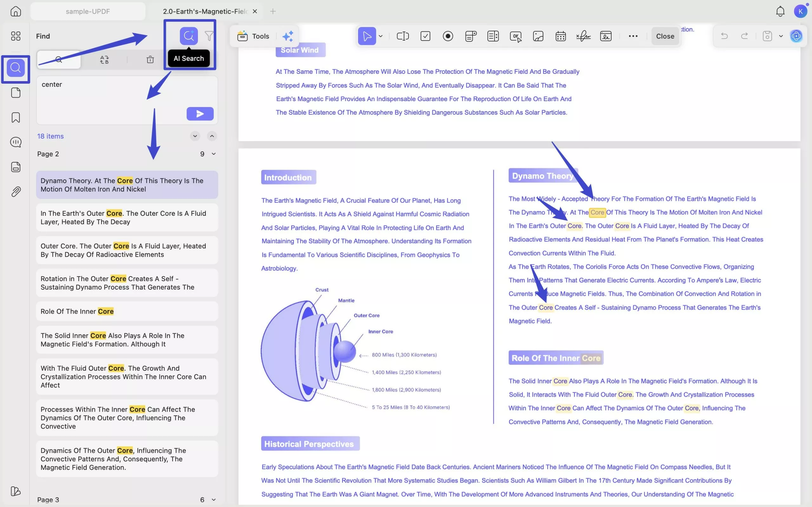Insert a date field using the calendar icon

point(560,36)
